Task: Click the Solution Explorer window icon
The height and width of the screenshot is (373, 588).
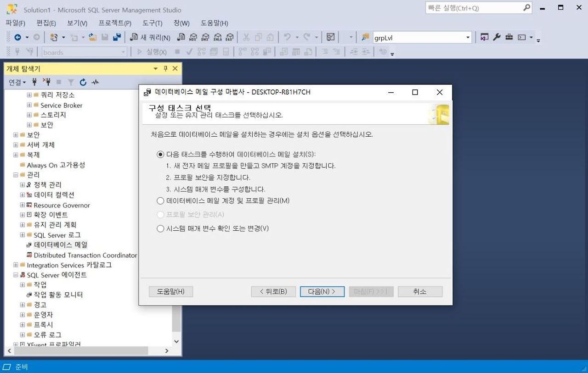Action: point(484,38)
